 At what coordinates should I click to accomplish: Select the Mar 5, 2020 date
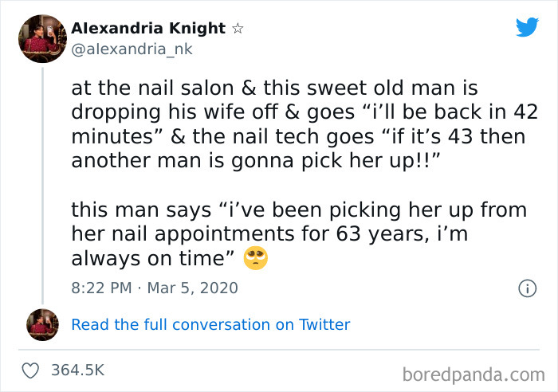tap(193, 288)
